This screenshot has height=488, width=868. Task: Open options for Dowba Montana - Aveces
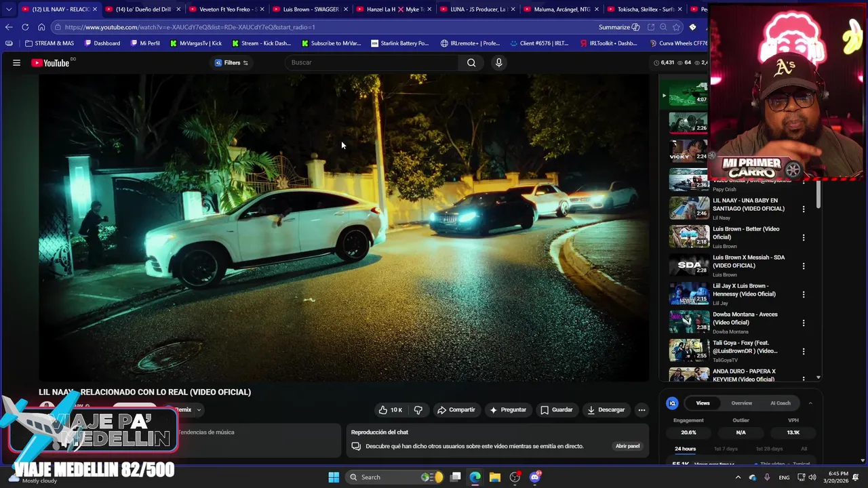(804, 323)
